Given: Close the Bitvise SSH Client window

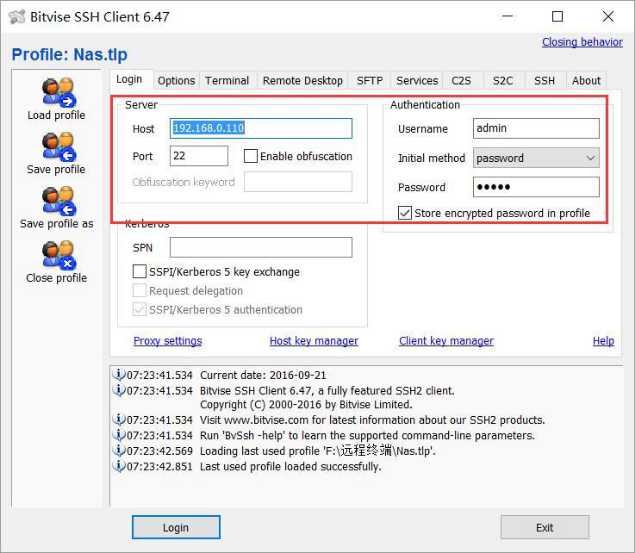Looking at the screenshot, I should coord(608,17).
